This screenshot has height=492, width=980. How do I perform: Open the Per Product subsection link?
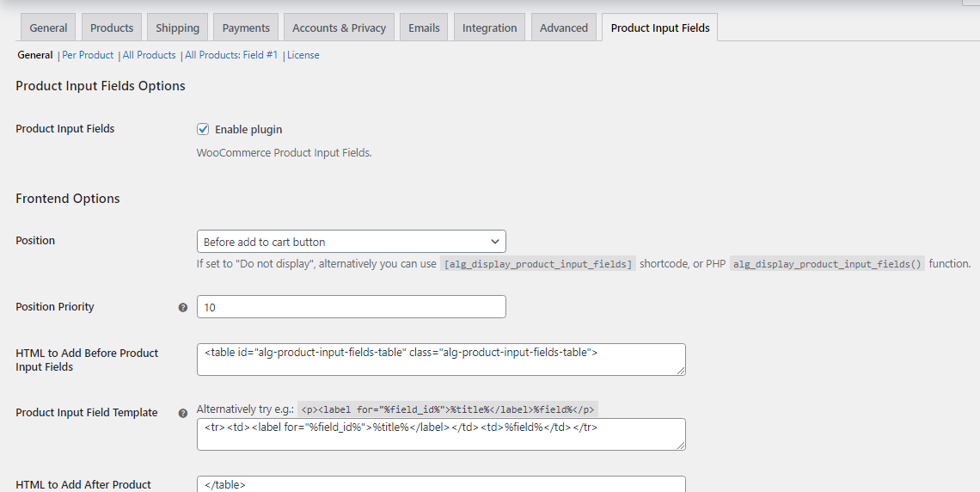point(88,55)
